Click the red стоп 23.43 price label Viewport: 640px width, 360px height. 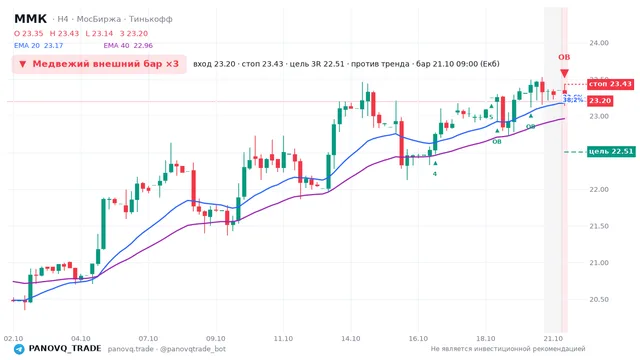610,84
